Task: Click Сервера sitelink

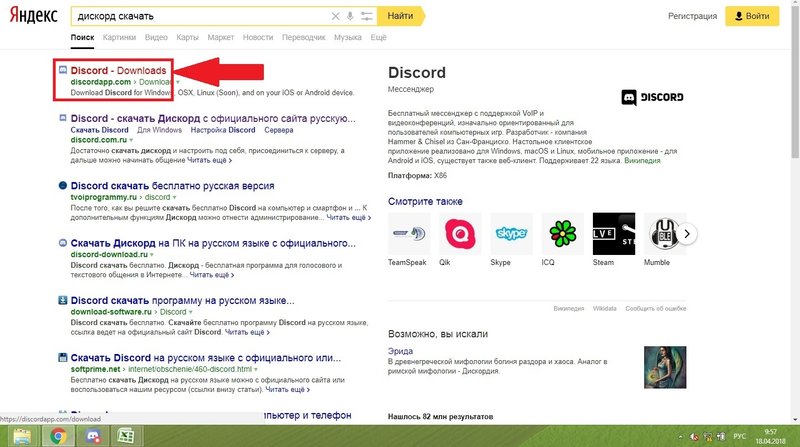Action: pos(279,130)
